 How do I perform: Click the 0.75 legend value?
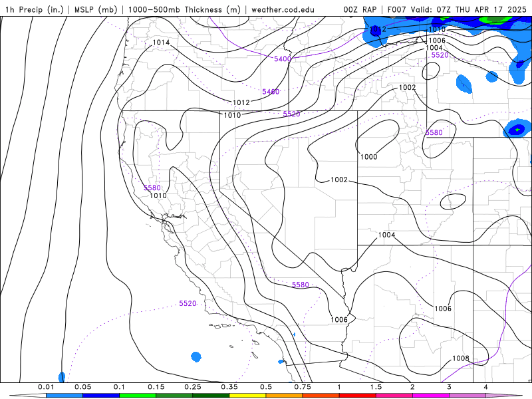tap(303, 387)
